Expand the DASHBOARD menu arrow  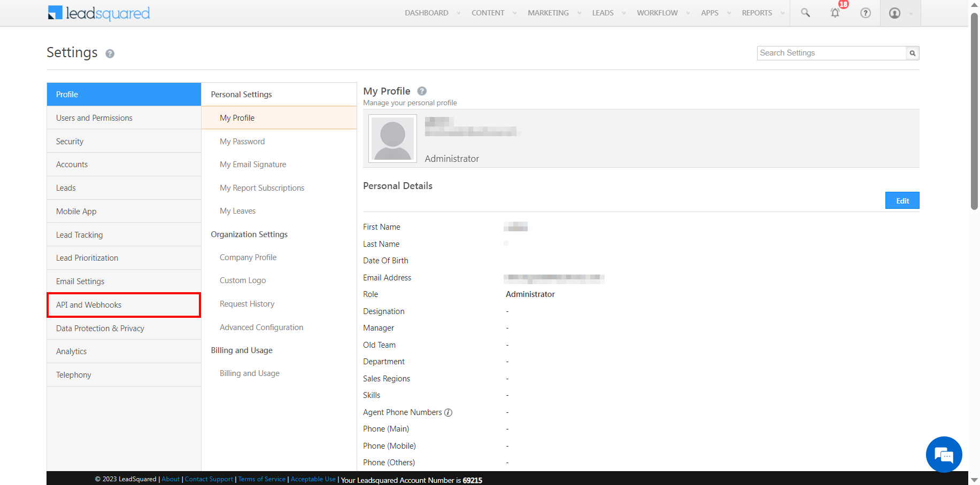459,13
